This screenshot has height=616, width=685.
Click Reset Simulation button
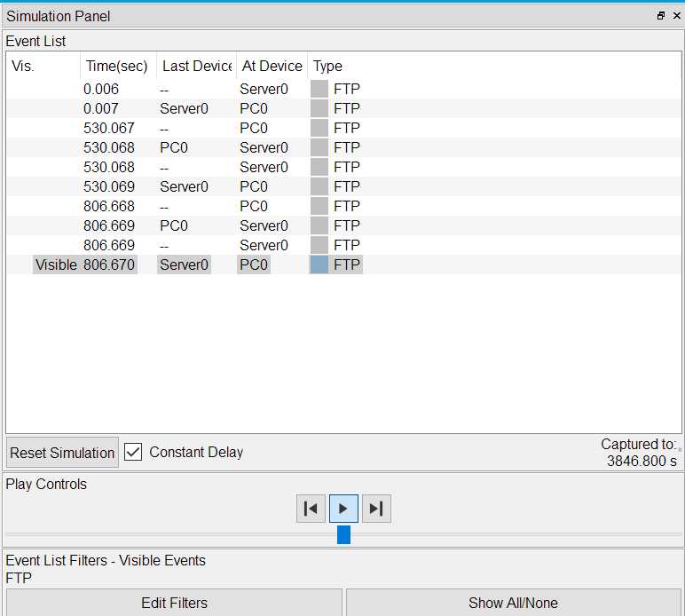pyautogui.click(x=62, y=453)
